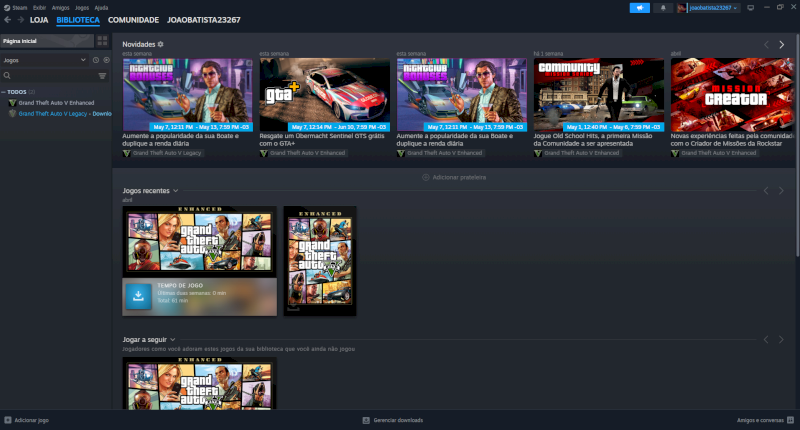
Task: Open the Community Mission Series news card
Action: click(599, 95)
